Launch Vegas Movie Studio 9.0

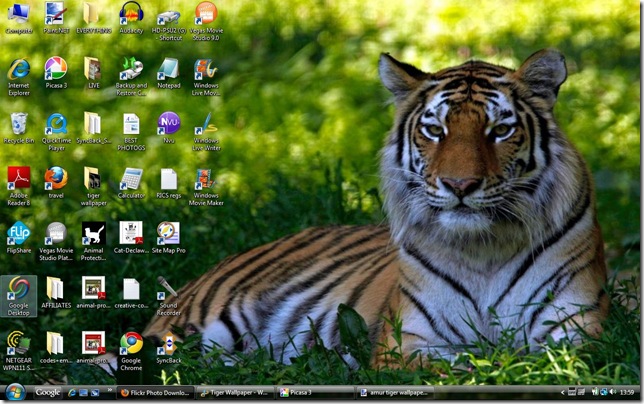206,23
